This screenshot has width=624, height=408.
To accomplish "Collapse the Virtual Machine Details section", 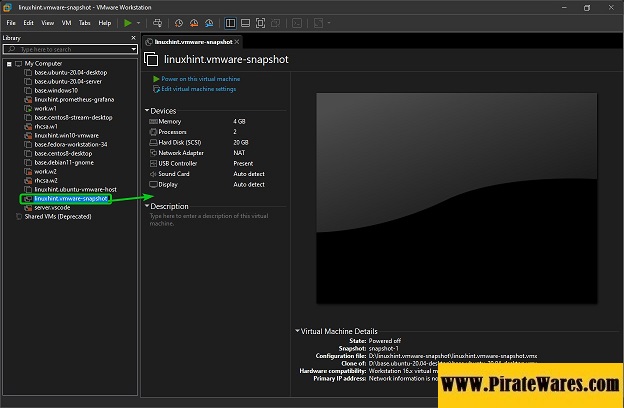I will 297,331.
